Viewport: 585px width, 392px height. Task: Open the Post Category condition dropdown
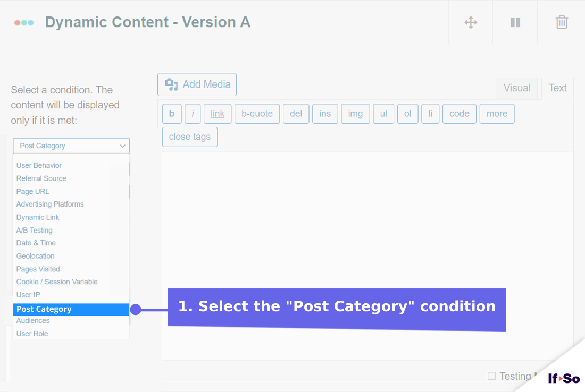[x=71, y=146]
